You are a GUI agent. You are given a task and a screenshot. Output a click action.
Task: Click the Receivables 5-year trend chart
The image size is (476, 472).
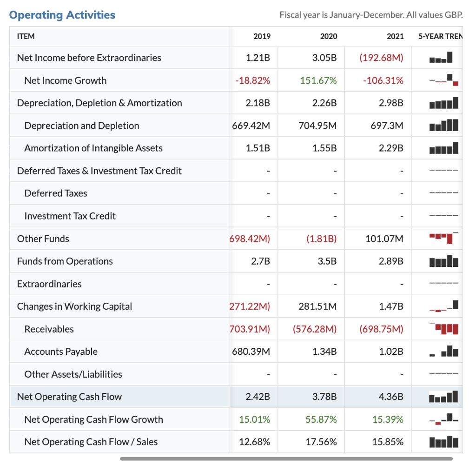[443, 329]
